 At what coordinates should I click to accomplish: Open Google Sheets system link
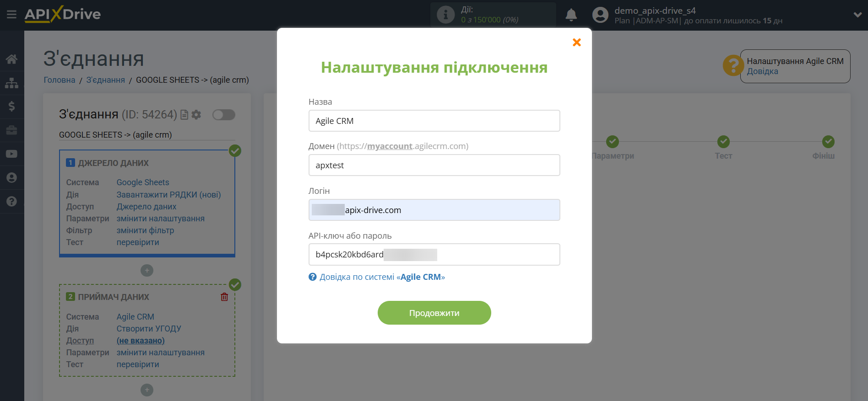[143, 182]
